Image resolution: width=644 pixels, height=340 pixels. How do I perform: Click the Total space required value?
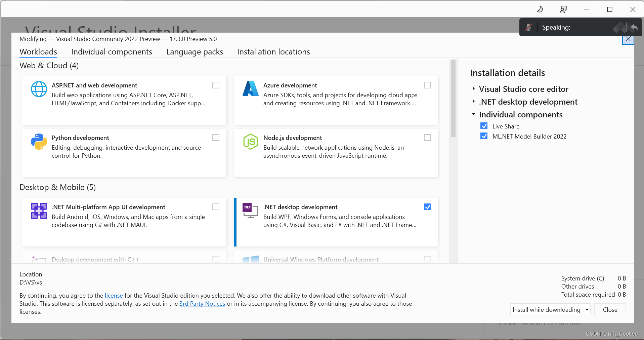[622, 295]
